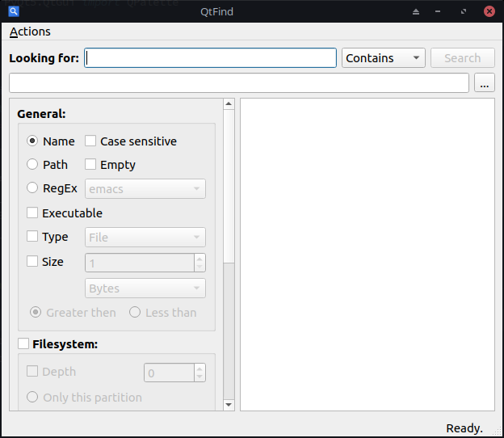Click the Looking for text field
This screenshot has height=438, width=504.
(210, 58)
